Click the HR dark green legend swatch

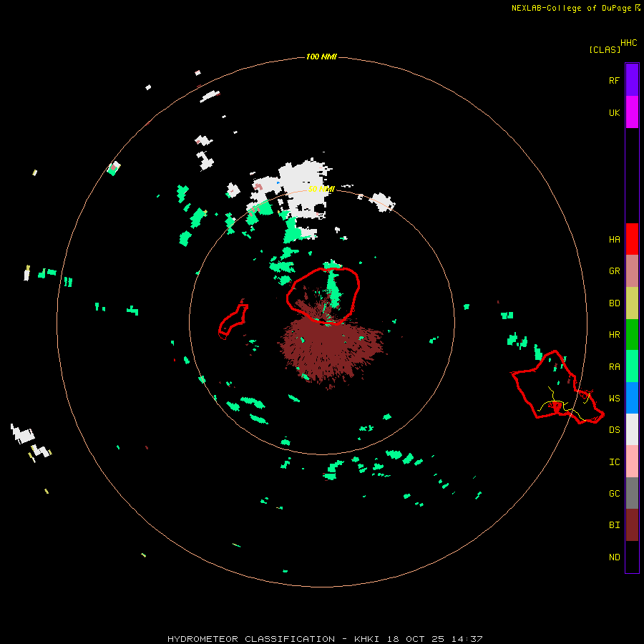[x=632, y=334]
